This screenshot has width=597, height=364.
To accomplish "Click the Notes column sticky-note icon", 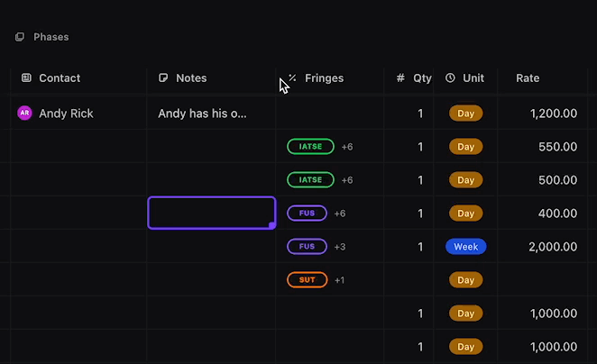I will (x=163, y=78).
